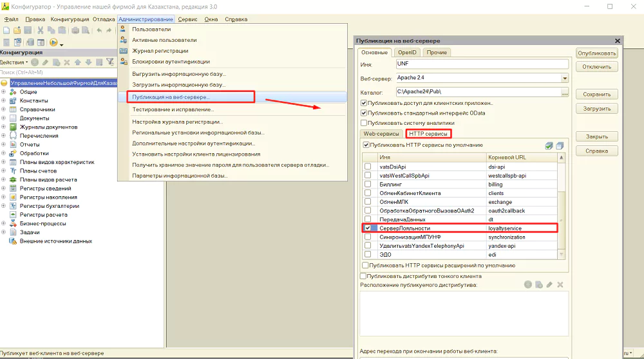Click the Redo arrow icon
The height and width of the screenshot is (359, 644).
(x=109, y=30)
